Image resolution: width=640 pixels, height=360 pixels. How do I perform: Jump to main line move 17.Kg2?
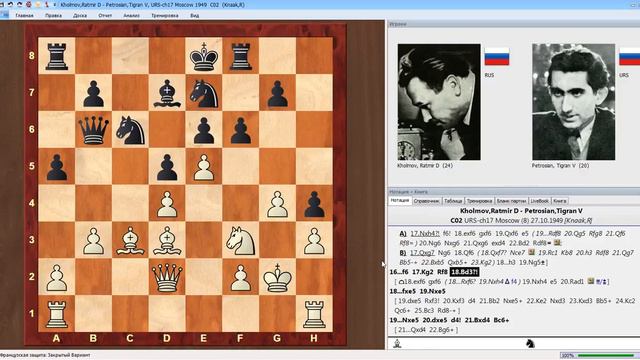point(422,272)
